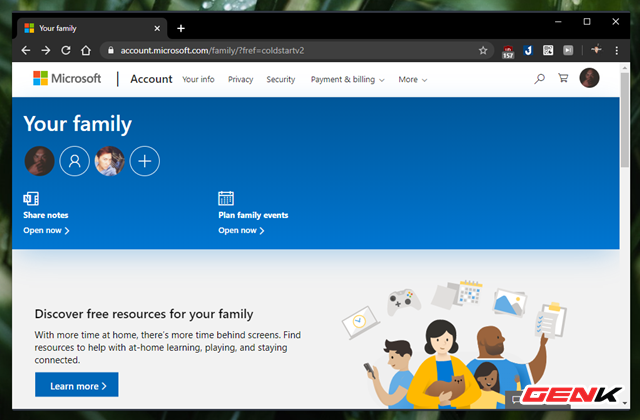
Task: Select the third family member photo
Action: pos(109,161)
